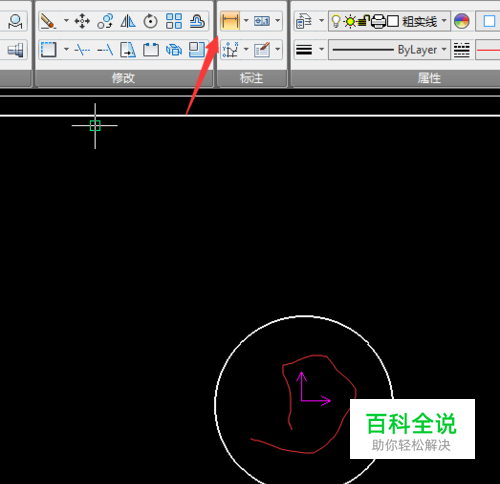
Task: Select the Extend tool
Action: tap(105, 50)
